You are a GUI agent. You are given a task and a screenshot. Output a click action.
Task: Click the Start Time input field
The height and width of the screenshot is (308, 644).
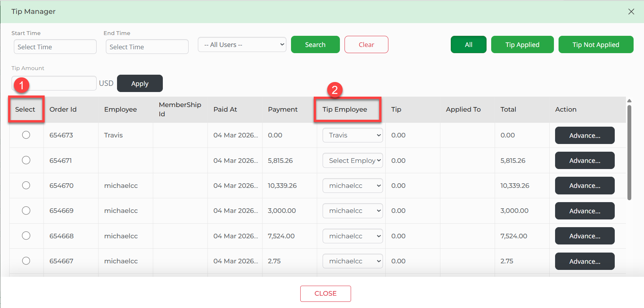(55, 47)
